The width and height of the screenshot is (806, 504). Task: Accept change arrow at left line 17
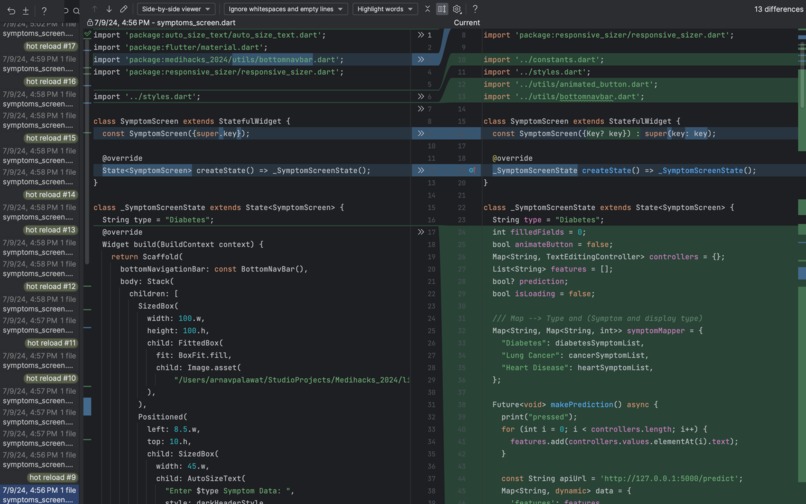[x=420, y=232]
